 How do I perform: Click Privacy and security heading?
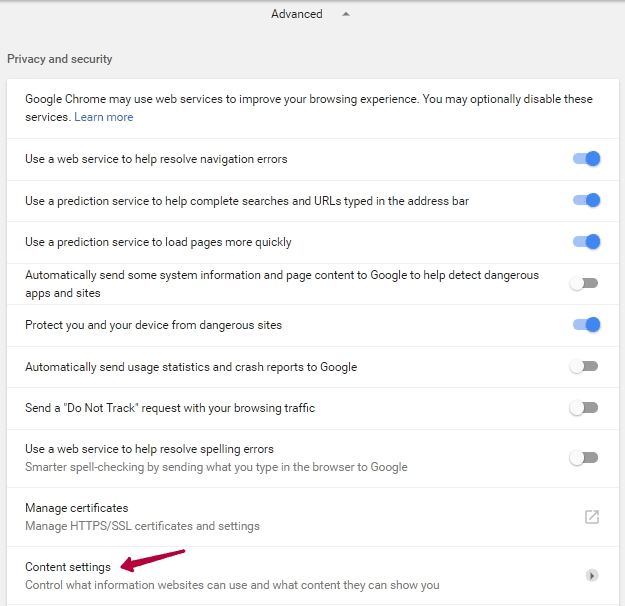60,59
